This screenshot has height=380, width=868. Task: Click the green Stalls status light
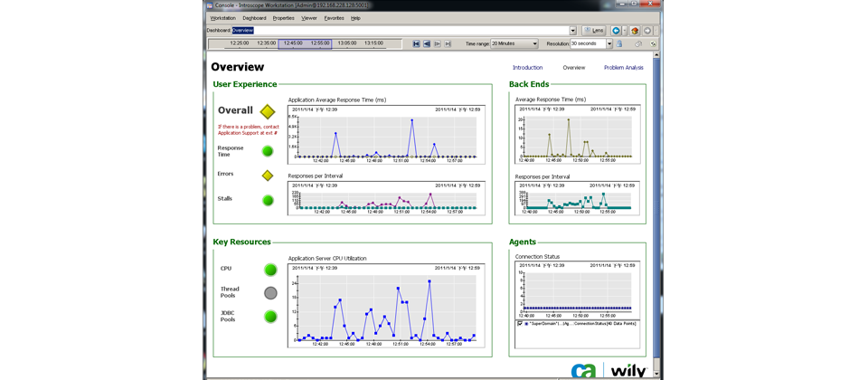click(268, 200)
